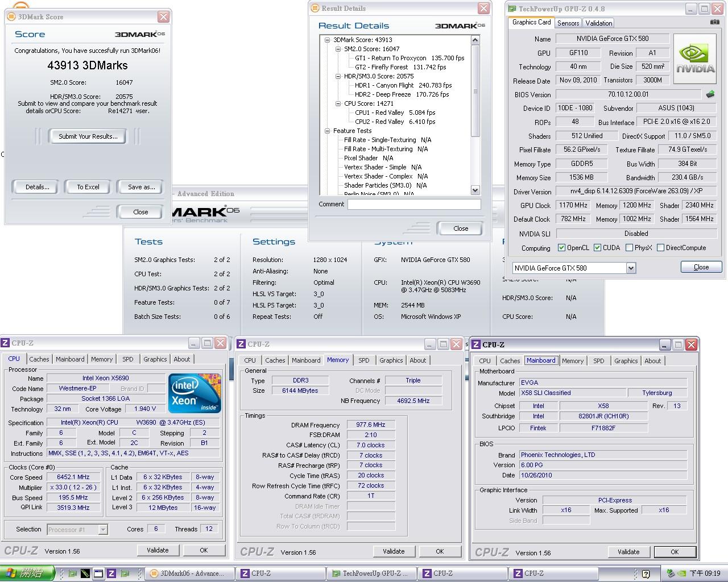Open the Caches tab in the CPU-Z processor window
Viewport: 728px width, 582px height.
tap(39, 359)
